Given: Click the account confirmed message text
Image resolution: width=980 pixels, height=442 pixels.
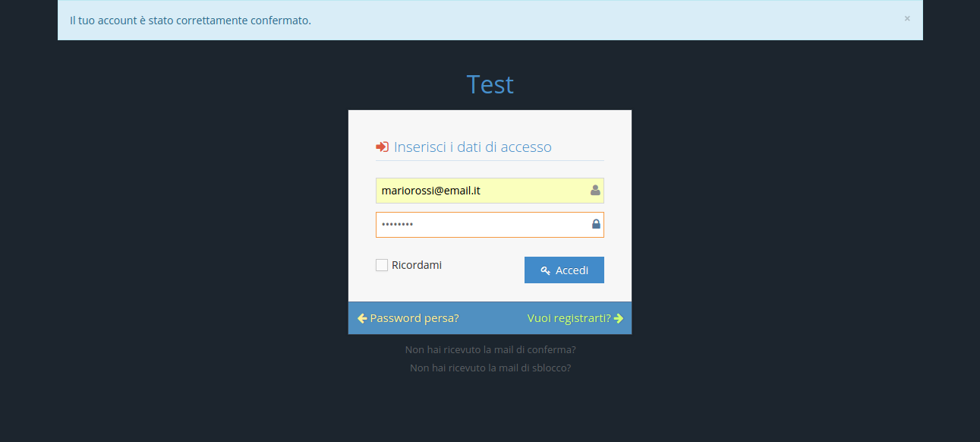Looking at the screenshot, I should click(x=191, y=21).
